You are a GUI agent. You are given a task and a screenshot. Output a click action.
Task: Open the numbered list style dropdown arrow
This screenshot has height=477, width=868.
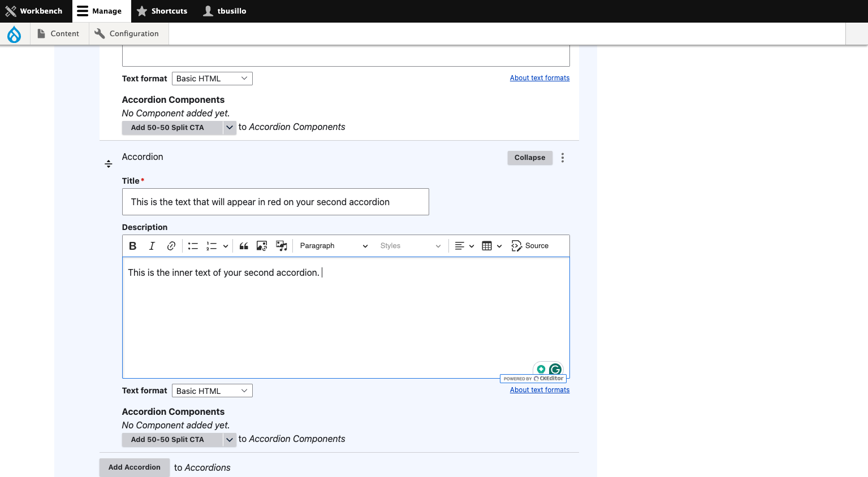coord(226,246)
